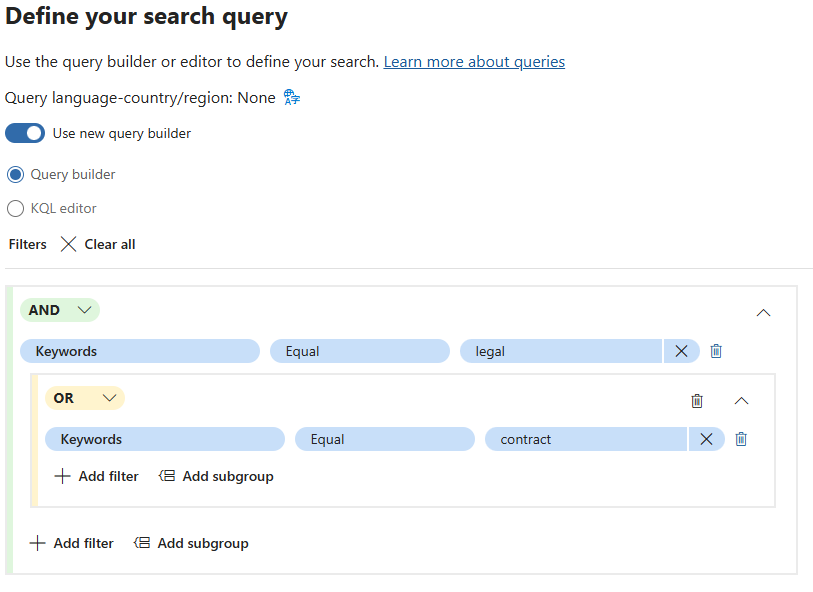Select the Query builder radio button
This screenshot has width=813, height=592.
pyautogui.click(x=16, y=174)
